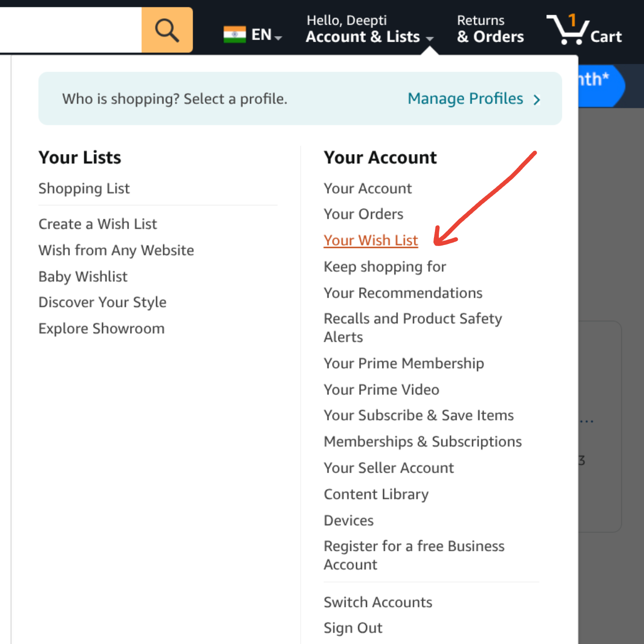Click Create a Wish List
The width and height of the screenshot is (644, 644).
[x=98, y=224]
